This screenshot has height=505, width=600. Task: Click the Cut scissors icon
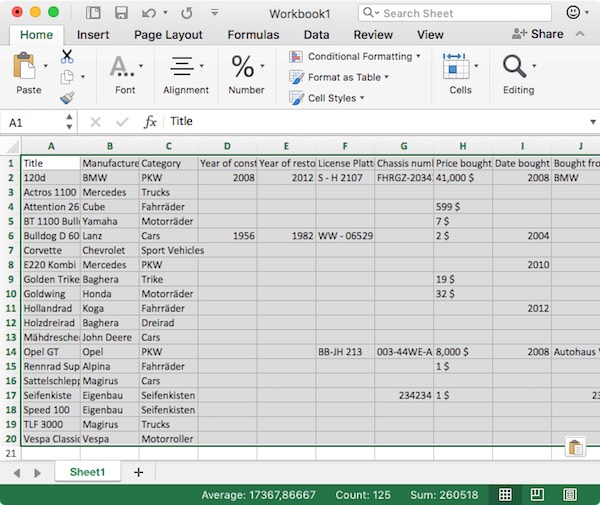[x=67, y=56]
